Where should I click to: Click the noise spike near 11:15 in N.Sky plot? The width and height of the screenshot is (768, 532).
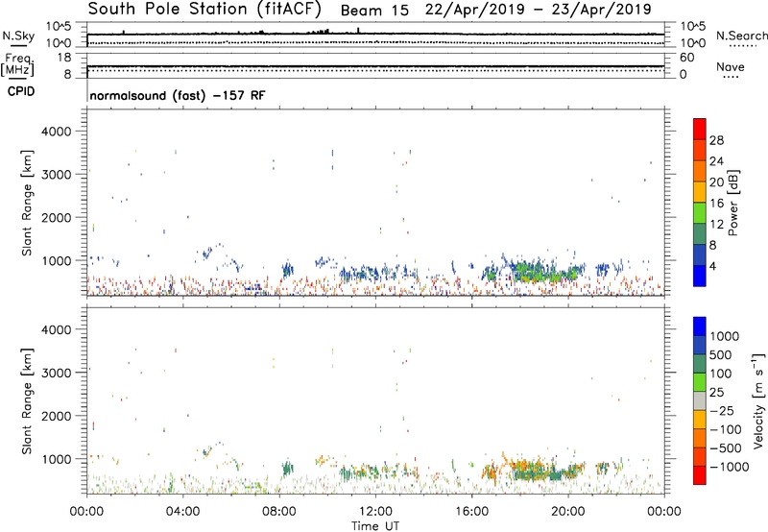pyautogui.click(x=358, y=31)
